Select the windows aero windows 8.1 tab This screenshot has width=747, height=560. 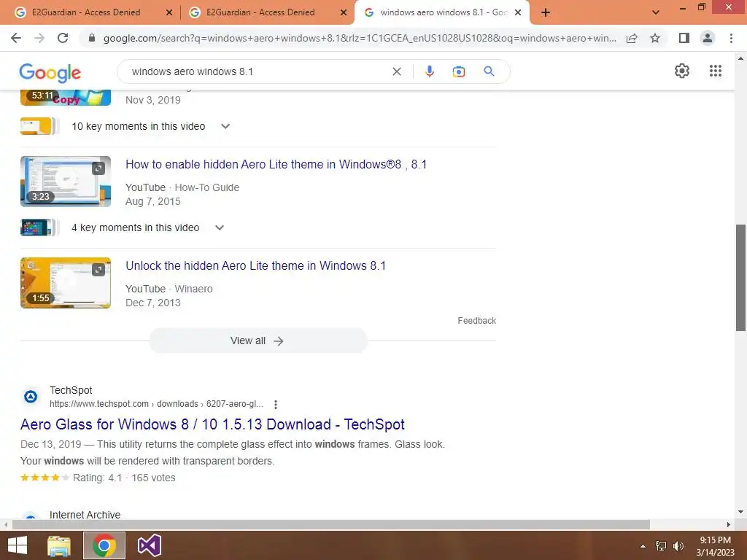(443, 12)
